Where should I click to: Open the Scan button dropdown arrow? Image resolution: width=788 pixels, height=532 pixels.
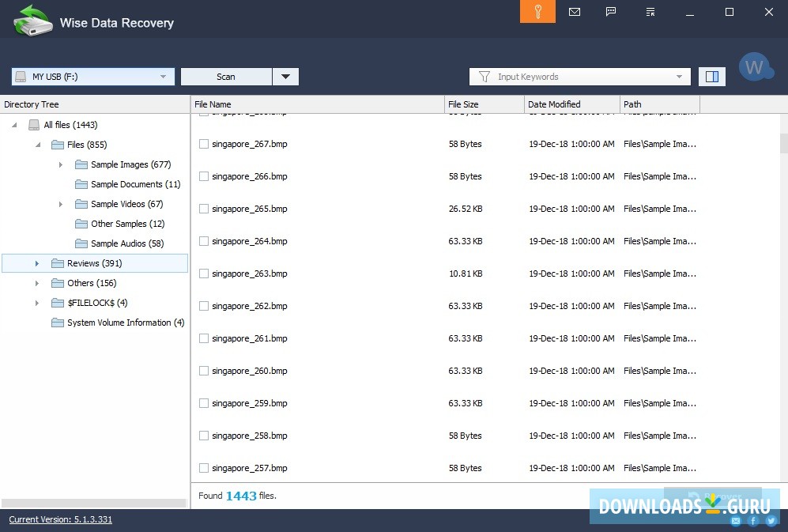(285, 77)
